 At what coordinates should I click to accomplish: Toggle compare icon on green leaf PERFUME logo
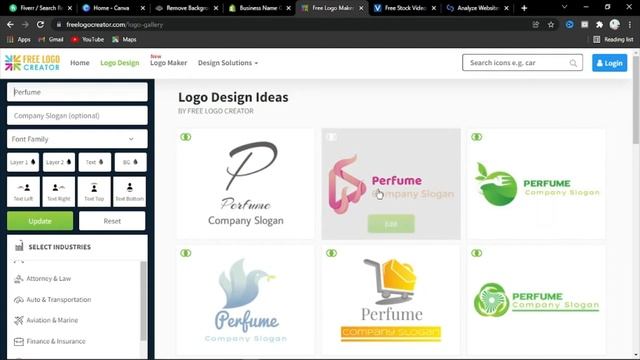point(476,137)
